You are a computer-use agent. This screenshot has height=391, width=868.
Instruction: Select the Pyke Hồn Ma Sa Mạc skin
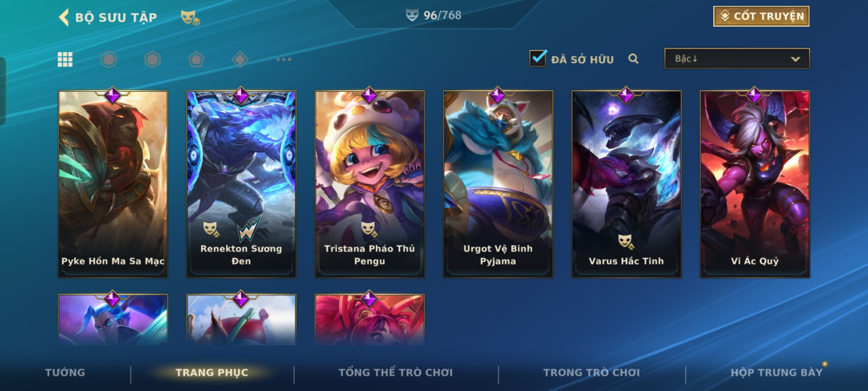click(113, 184)
